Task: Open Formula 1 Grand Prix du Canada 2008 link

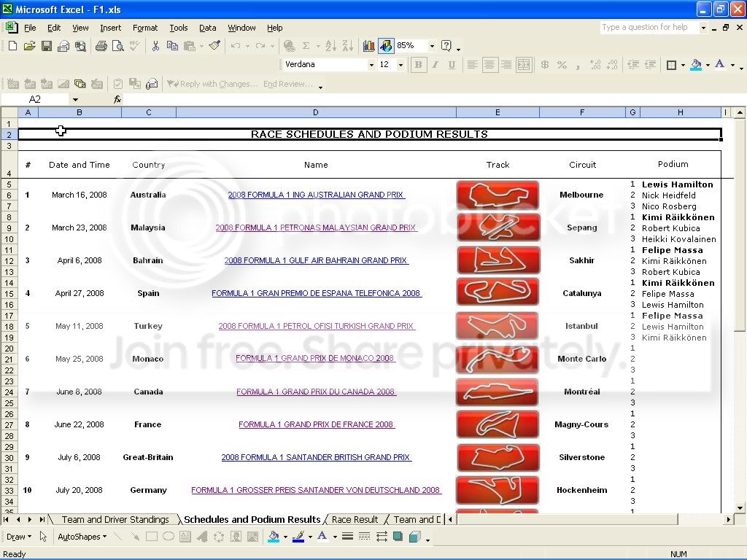Action: 317,392
